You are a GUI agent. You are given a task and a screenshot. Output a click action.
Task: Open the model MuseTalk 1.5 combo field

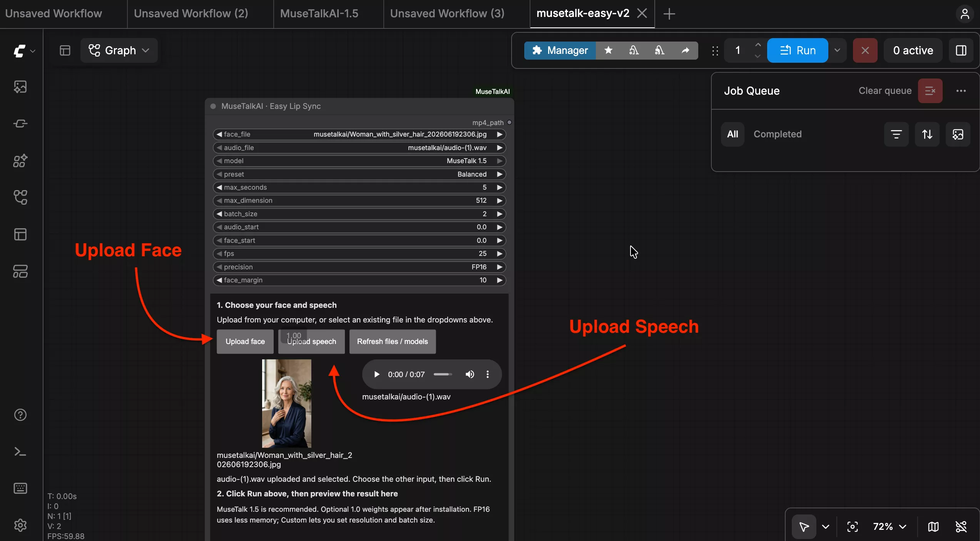click(359, 161)
